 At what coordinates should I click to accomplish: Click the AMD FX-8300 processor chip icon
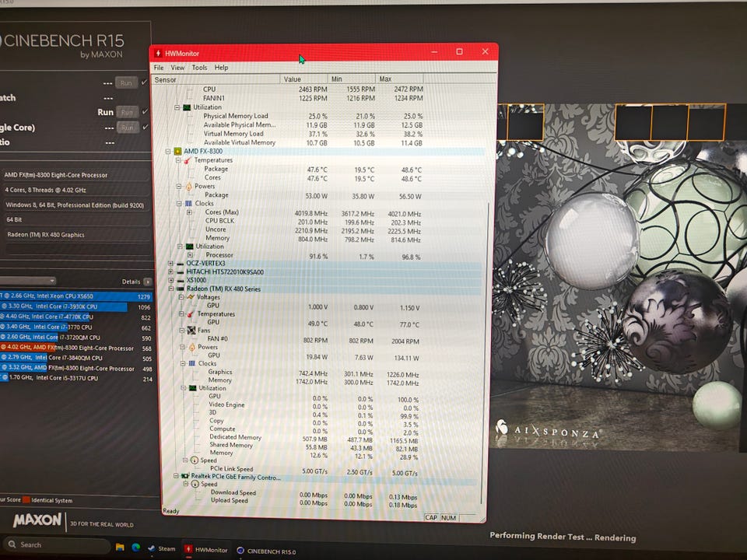[178, 152]
